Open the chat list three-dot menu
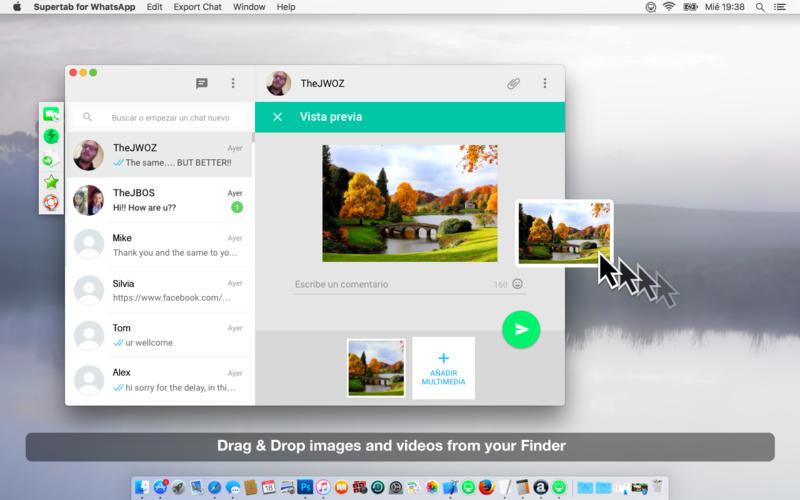800x500 pixels. (x=233, y=83)
